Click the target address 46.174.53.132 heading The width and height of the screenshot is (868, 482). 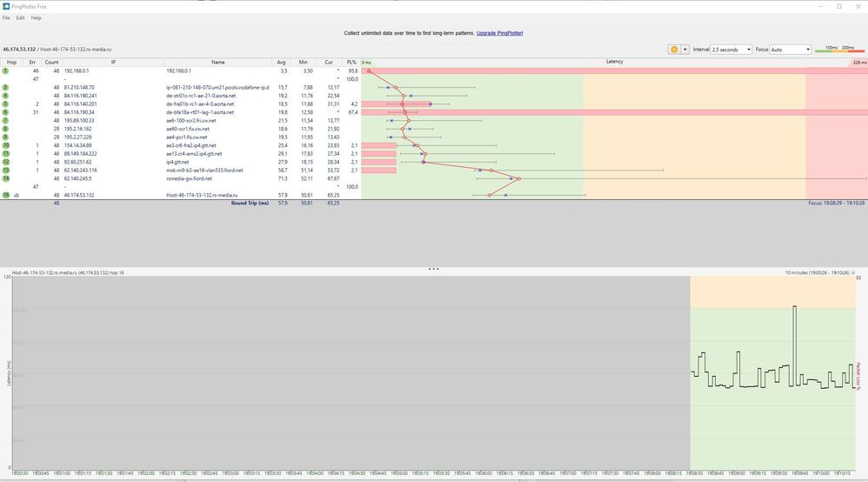coord(19,50)
